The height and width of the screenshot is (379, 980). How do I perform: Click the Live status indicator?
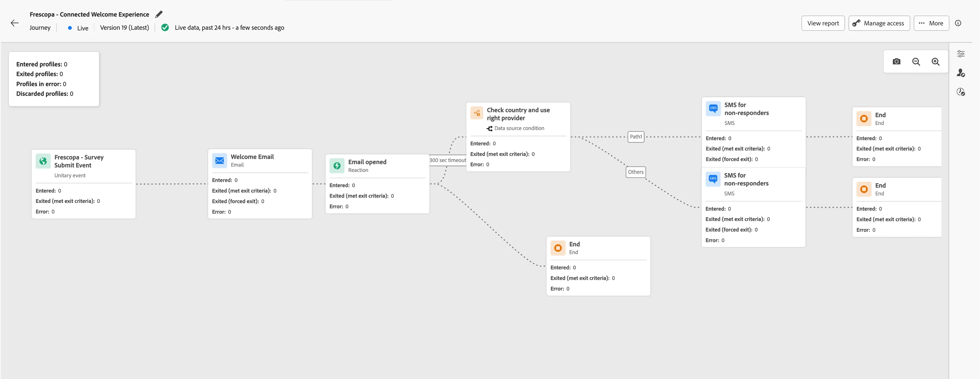(78, 28)
